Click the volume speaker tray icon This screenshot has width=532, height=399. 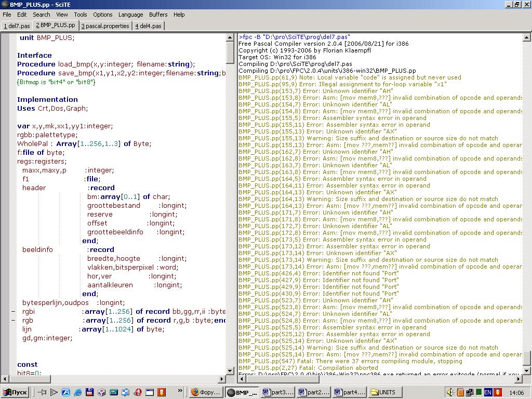coord(450,392)
